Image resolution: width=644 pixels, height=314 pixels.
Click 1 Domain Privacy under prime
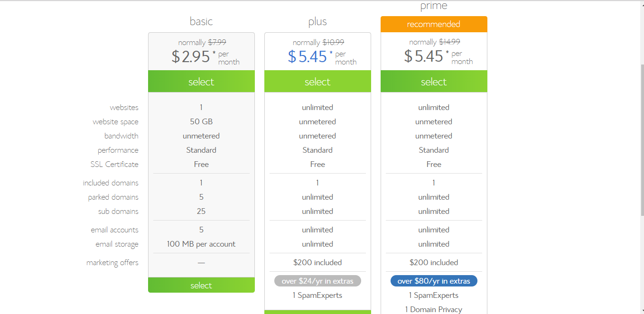[x=434, y=309]
